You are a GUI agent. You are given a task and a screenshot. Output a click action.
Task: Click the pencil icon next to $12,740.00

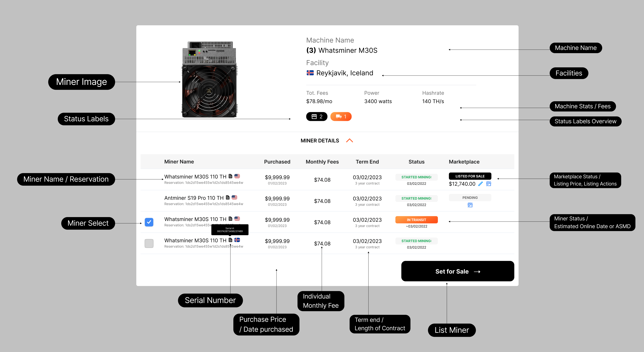pos(480,184)
